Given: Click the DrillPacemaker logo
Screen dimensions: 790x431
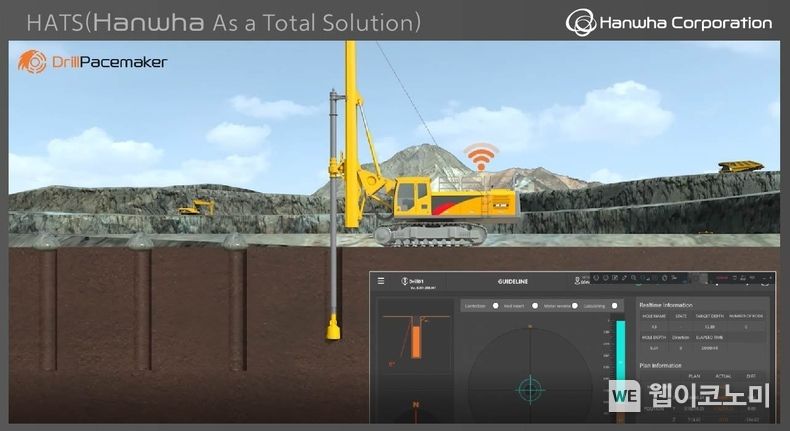Looking at the screenshot, I should pyautogui.click(x=92, y=62).
